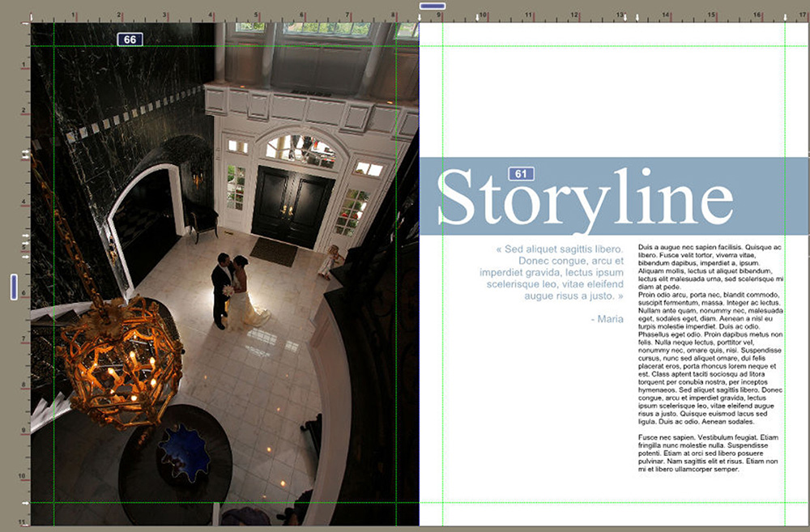This screenshot has height=532, width=810.
Task: Select the "66" badge on the photo
Action: coord(130,39)
